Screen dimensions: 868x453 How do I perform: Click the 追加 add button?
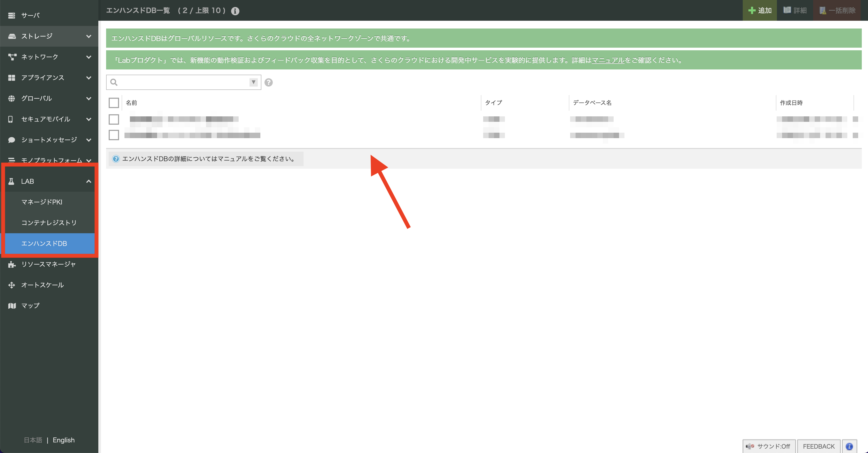click(x=760, y=10)
